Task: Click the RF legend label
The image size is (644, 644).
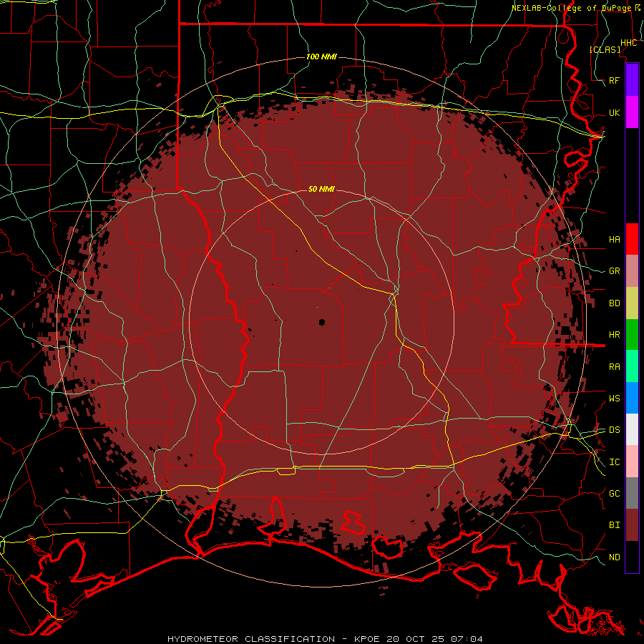Action: click(x=615, y=80)
